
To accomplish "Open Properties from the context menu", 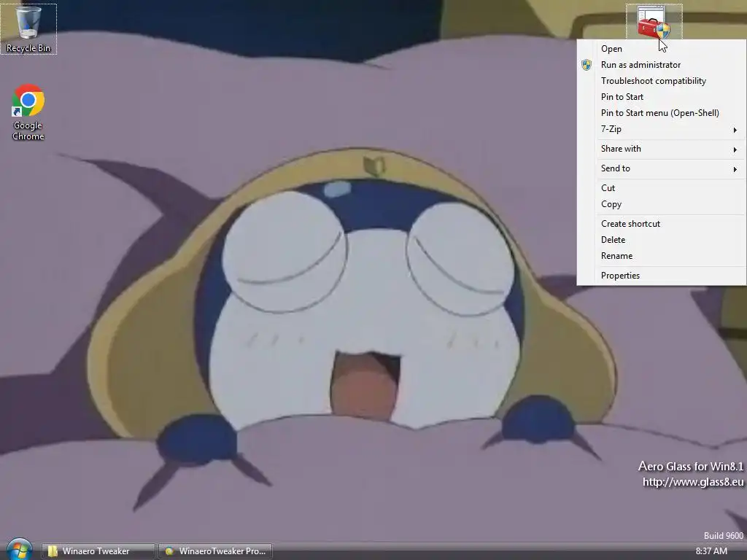I will 661,275.
